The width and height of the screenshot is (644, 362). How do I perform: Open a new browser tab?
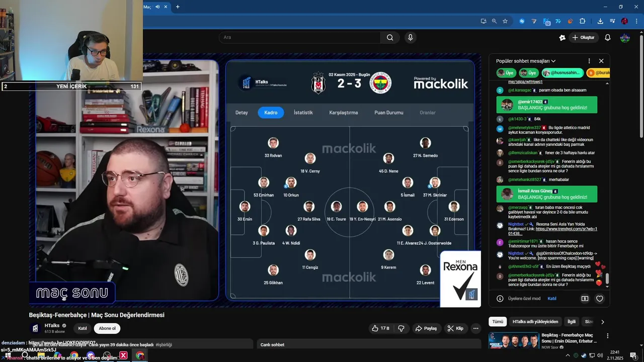[x=178, y=7]
